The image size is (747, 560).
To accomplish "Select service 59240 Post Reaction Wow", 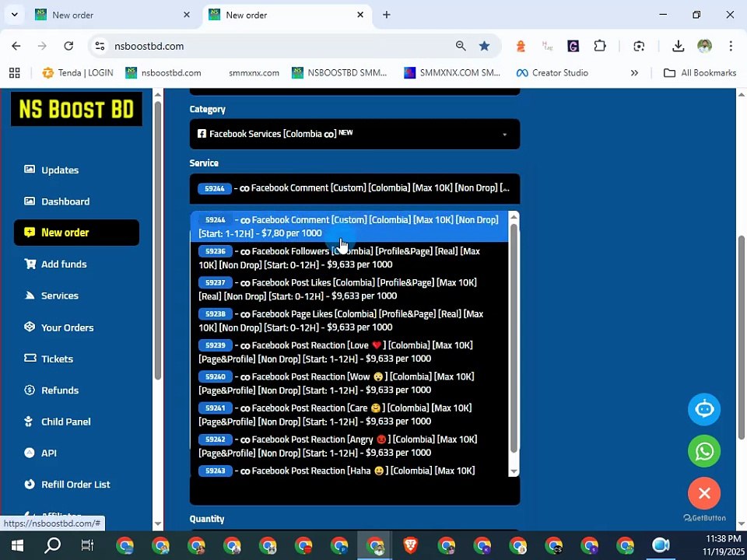I will click(x=349, y=383).
